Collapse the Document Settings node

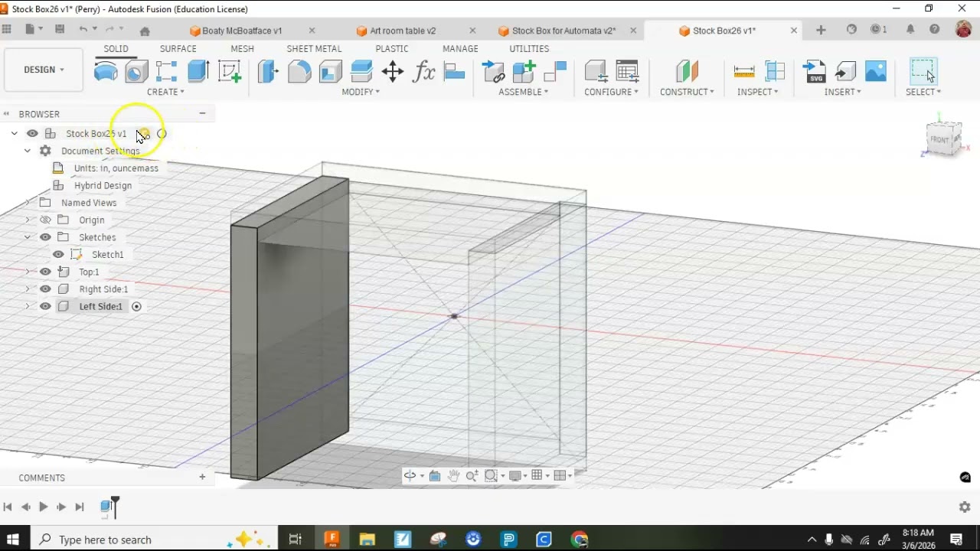(x=28, y=151)
